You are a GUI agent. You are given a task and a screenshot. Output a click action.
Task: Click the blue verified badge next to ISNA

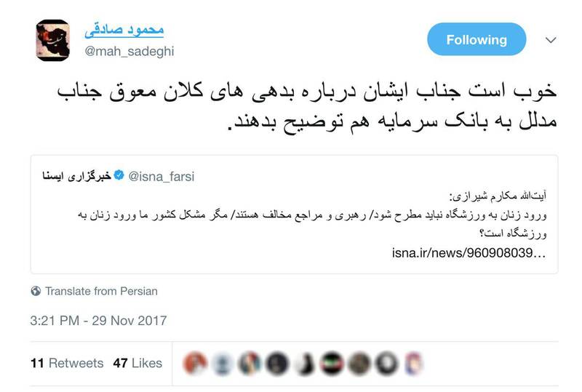pyautogui.click(x=119, y=175)
